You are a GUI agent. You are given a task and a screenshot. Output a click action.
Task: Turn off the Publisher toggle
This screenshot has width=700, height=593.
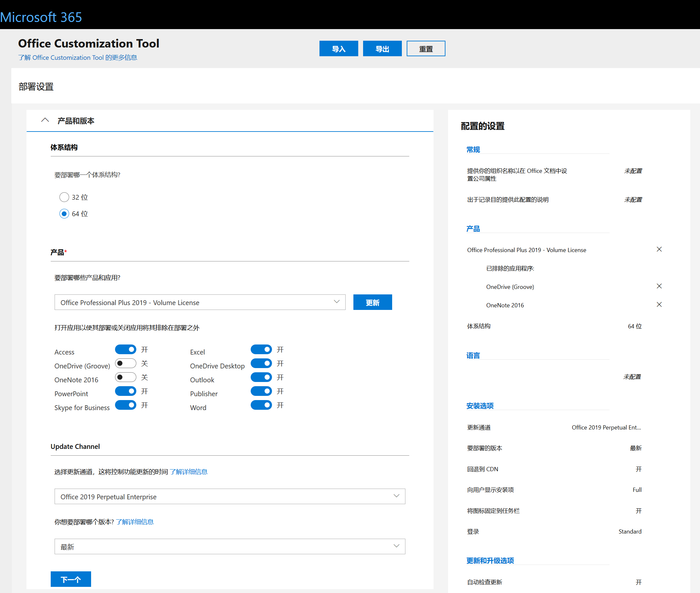click(261, 391)
